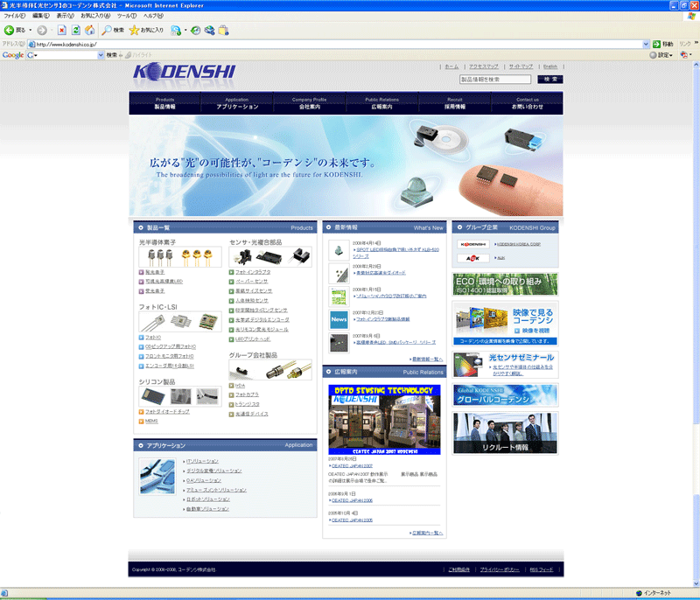
Task: Click the History toolbar icon
Action: pyautogui.click(x=195, y=30)
